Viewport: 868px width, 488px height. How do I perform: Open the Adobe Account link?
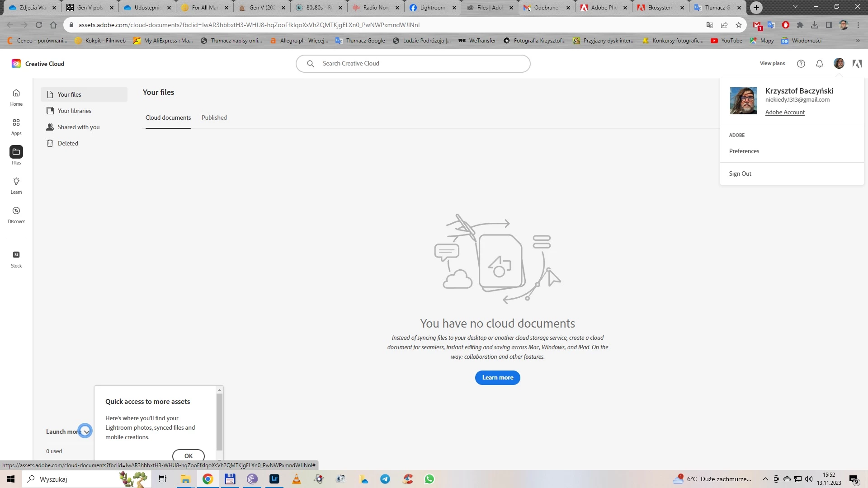click(x=785, y=112)
